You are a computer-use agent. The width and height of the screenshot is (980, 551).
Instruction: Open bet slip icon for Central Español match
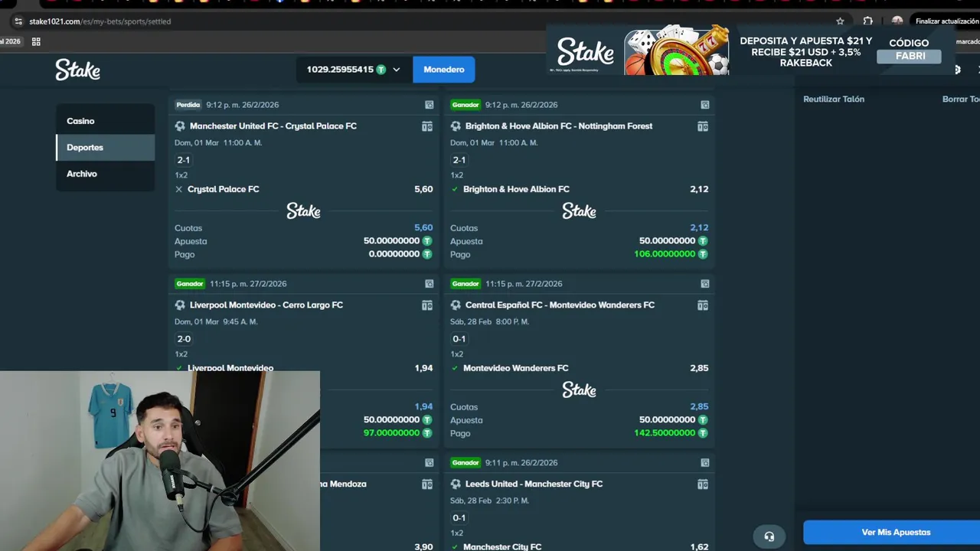[704, 284]
